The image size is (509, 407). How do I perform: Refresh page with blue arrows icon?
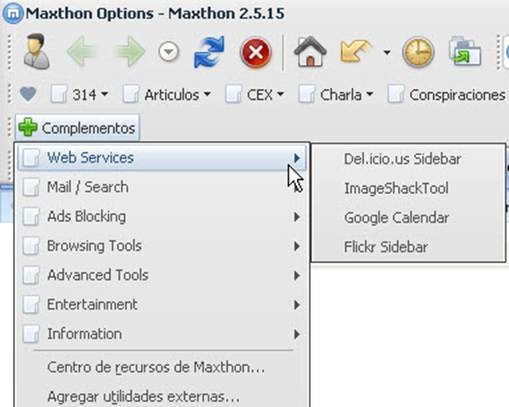click(x=209, y=52)
